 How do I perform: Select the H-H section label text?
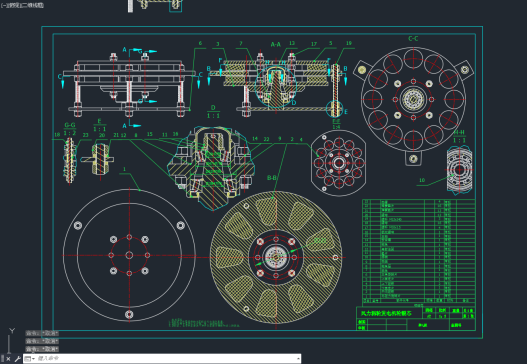[x=459, y=132]
